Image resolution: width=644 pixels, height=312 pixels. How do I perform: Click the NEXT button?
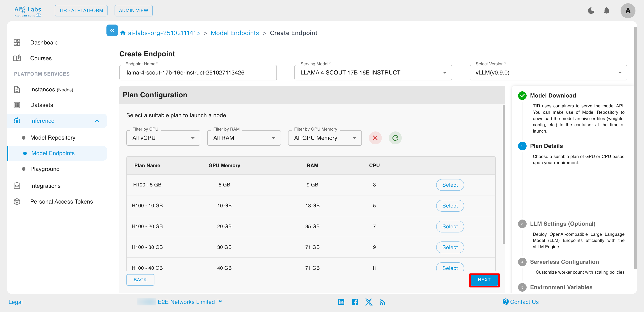[x=484, y=280]
